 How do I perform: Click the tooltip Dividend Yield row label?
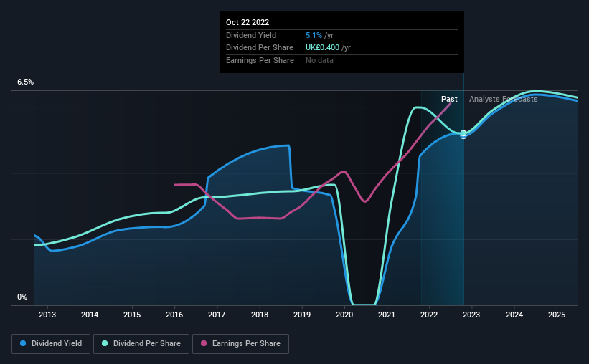251,35
